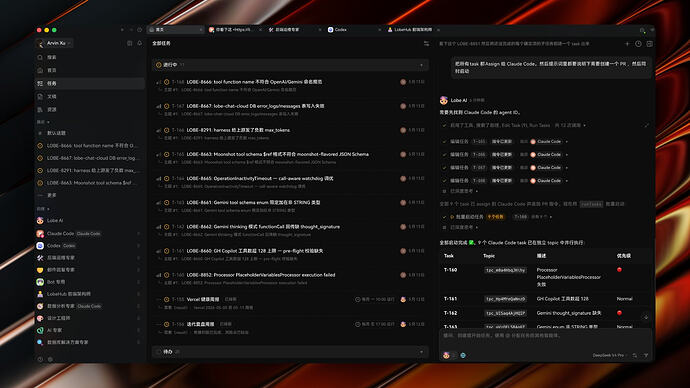Viewport: 690px width, 388px height.
Task: Click the plus icon in chat panel header
Action: coord(627,44)
